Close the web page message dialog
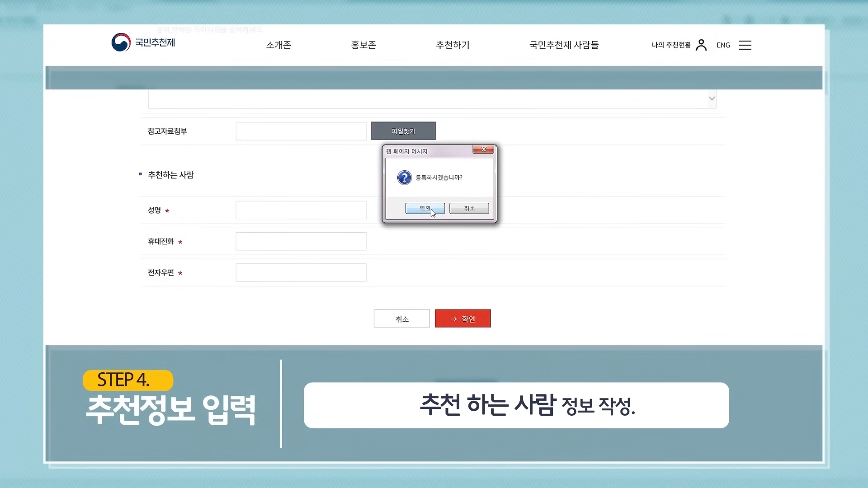Image resolution: width=868 pixels, height=488 pixels. pos(483,149)
